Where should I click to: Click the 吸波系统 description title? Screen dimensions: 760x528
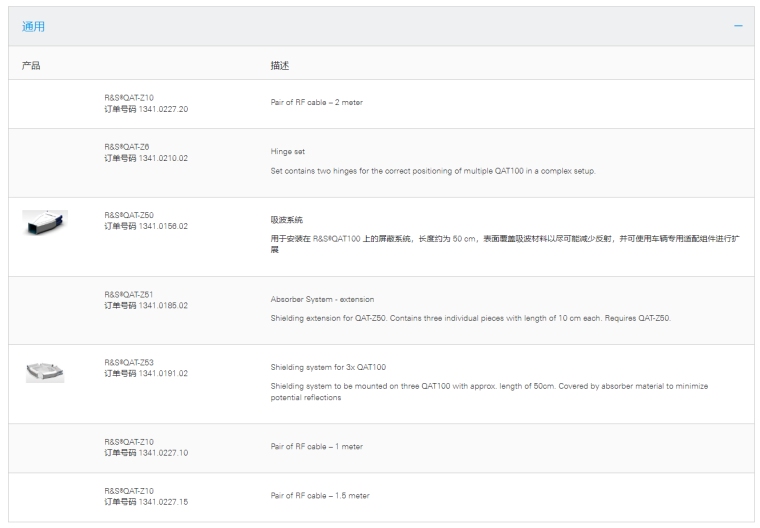pos(286,220)
